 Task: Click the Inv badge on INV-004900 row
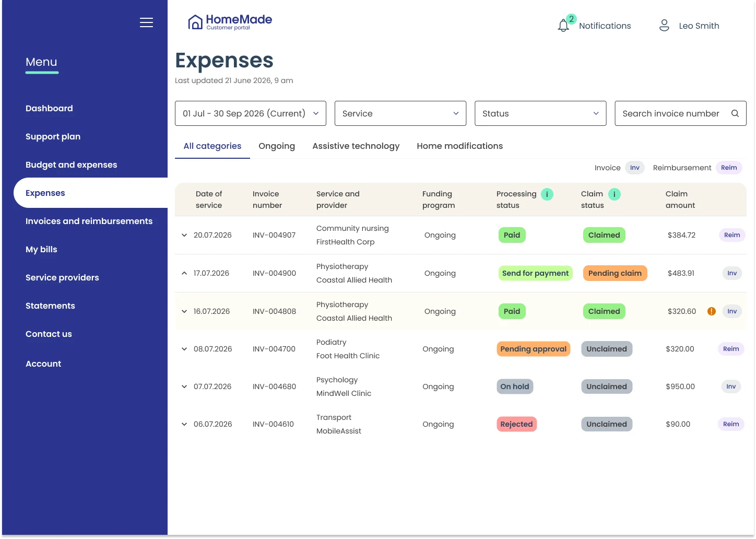click(732, 273)
